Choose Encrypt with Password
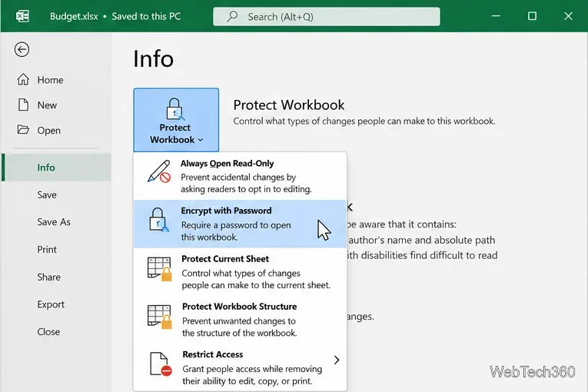Viewport: 588px width, 392px height. 240,224
